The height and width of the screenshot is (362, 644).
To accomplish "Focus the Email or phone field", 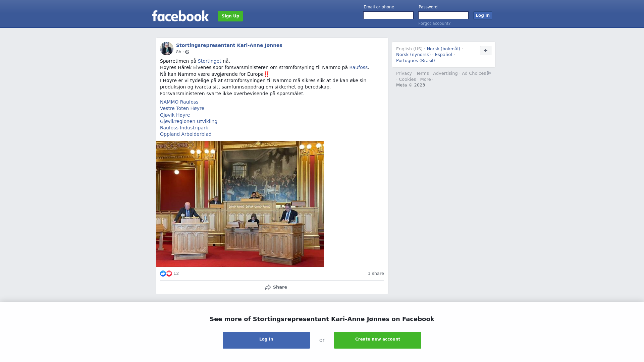I will tap(388, 15).
